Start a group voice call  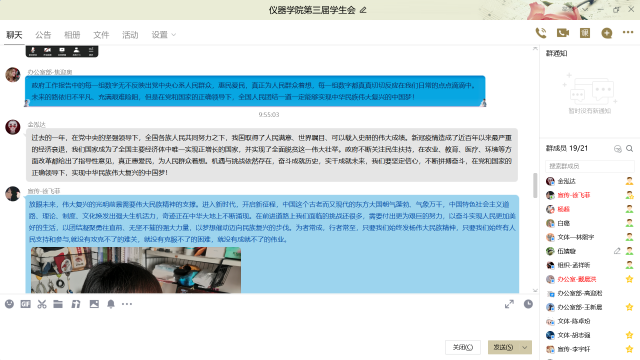pyautogui.click(x=541, y=33)
